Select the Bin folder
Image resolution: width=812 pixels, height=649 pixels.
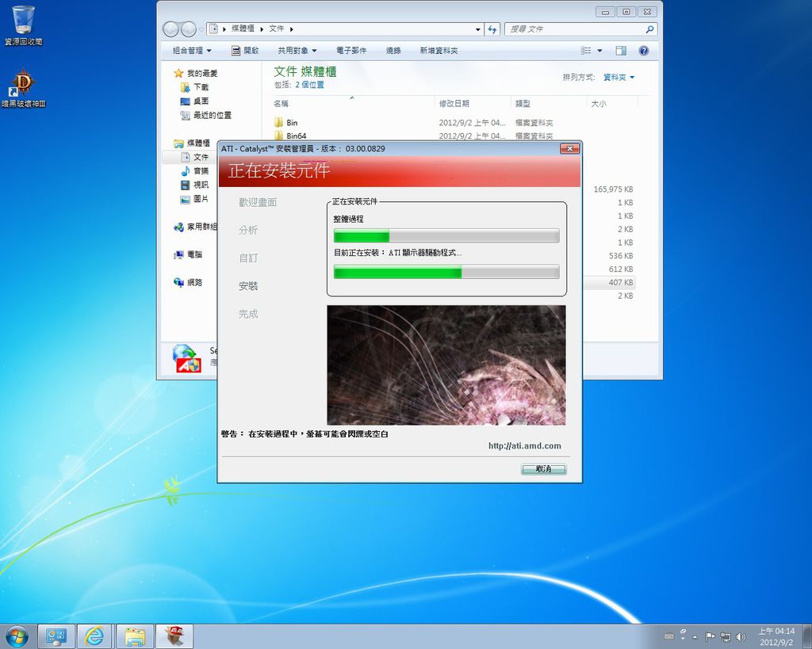coord(292,123)
